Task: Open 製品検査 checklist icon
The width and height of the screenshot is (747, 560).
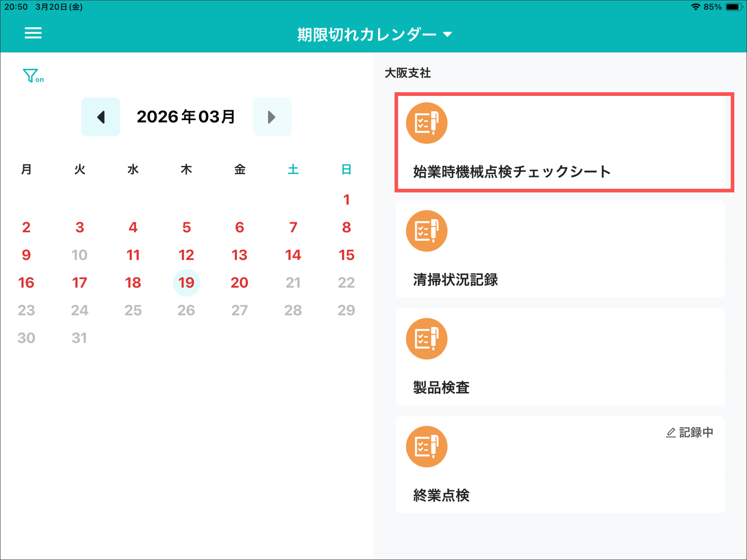Action: pos(426,339)
